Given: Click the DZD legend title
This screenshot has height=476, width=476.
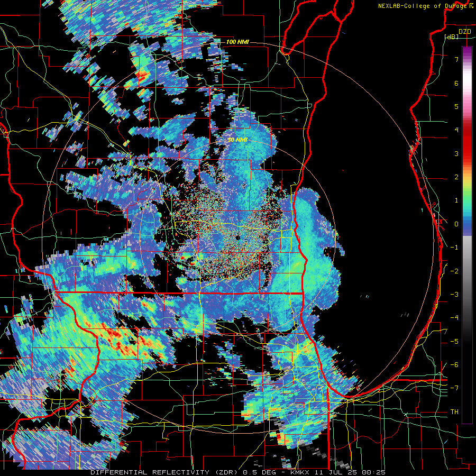Looking at the screenshot, I should coord(464,31).
